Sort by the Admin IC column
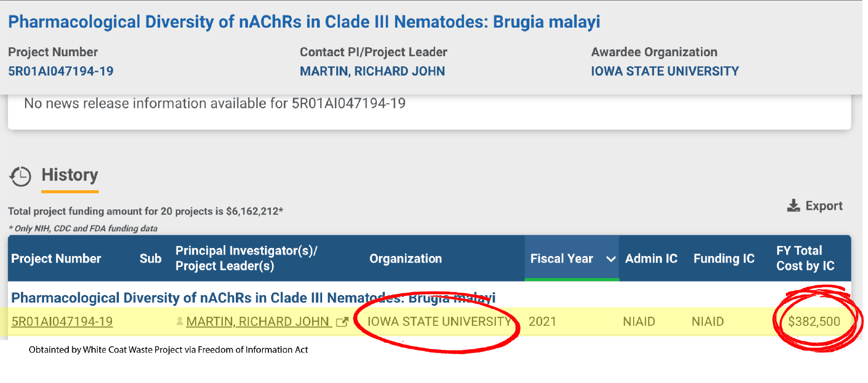868x383 pixels. tap(651, 259)
